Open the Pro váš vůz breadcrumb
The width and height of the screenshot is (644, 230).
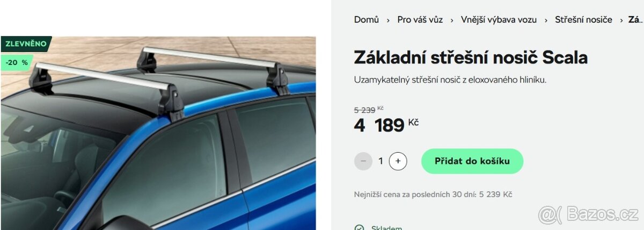(420, 20)
